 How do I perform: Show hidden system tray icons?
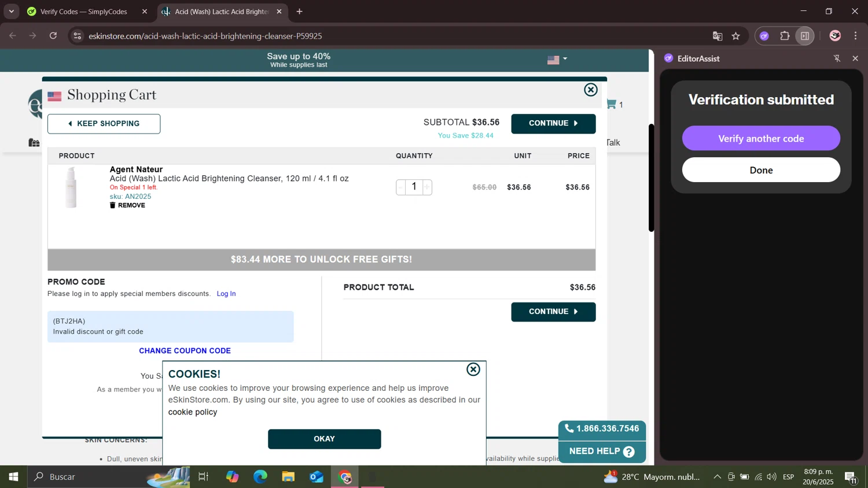pos(717,477)
